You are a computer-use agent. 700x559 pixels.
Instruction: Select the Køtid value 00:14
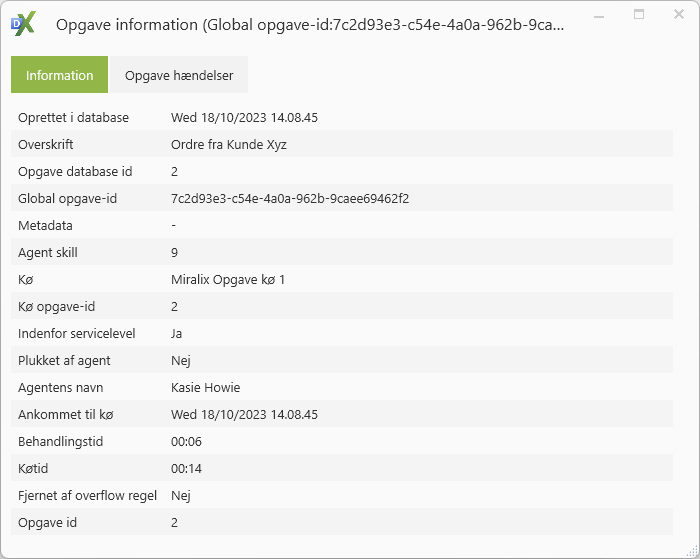tap(187, 469)
